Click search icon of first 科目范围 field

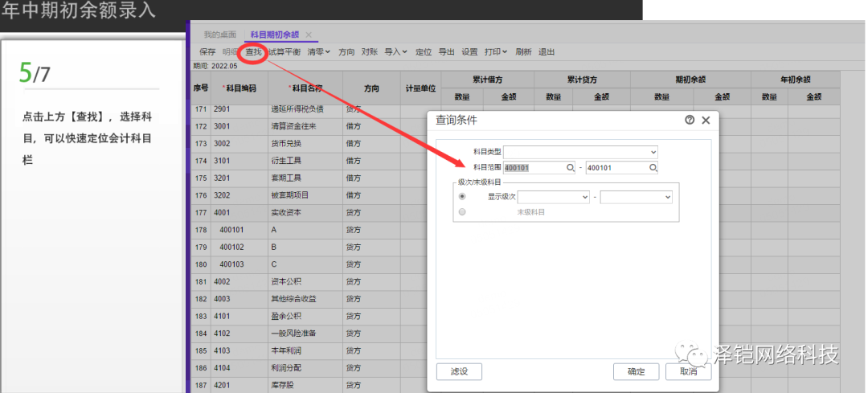571,167
